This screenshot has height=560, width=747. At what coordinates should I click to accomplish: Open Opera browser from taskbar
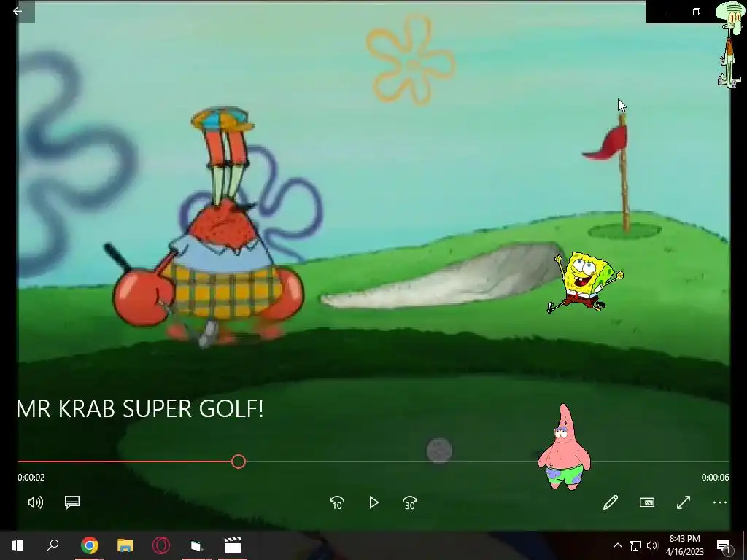(x=161, y=545)
